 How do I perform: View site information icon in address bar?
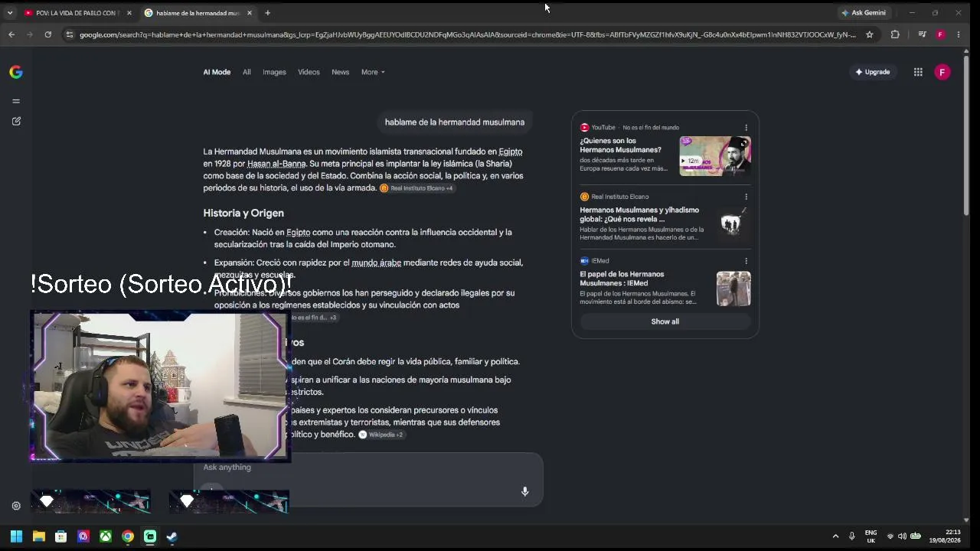click(x=70, y=34)
